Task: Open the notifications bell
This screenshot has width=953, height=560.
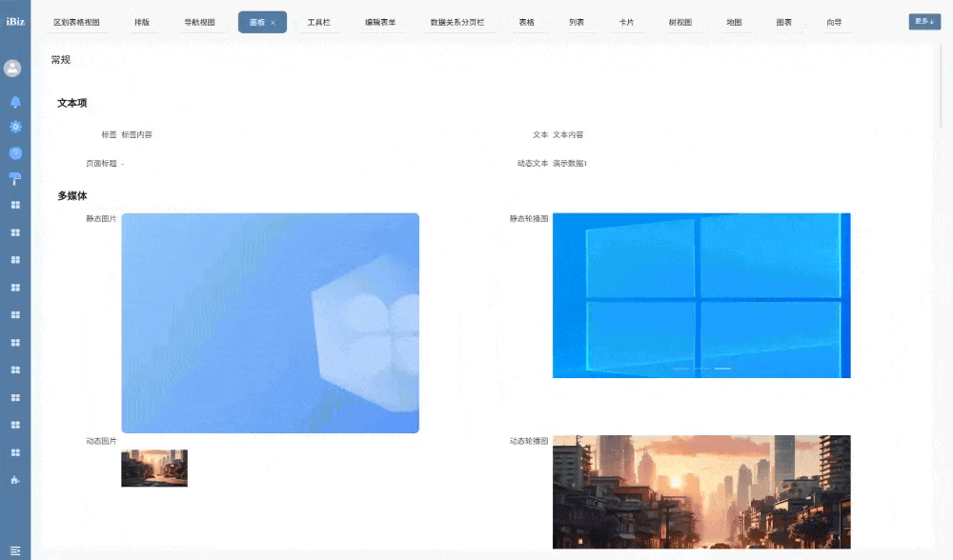Action: pyautogui.click(x=15, y=102)
